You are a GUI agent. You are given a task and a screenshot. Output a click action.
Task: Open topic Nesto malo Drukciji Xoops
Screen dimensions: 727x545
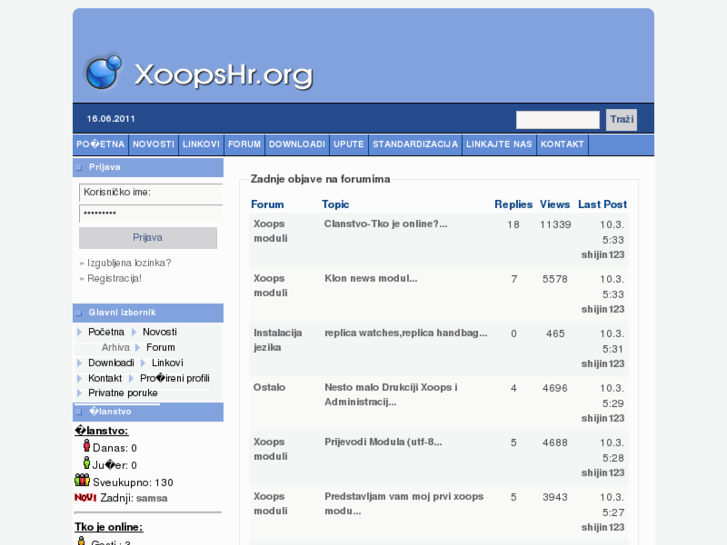pos(391,394)
